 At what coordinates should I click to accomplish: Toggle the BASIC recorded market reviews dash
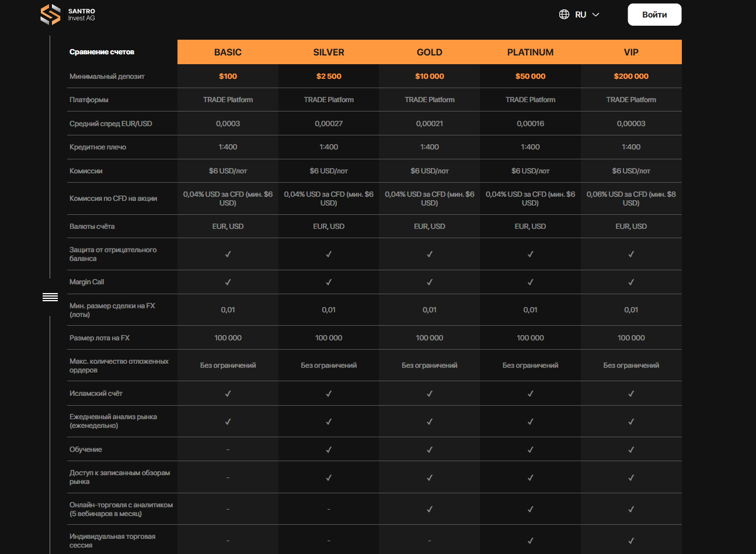[x=228, y=477]
